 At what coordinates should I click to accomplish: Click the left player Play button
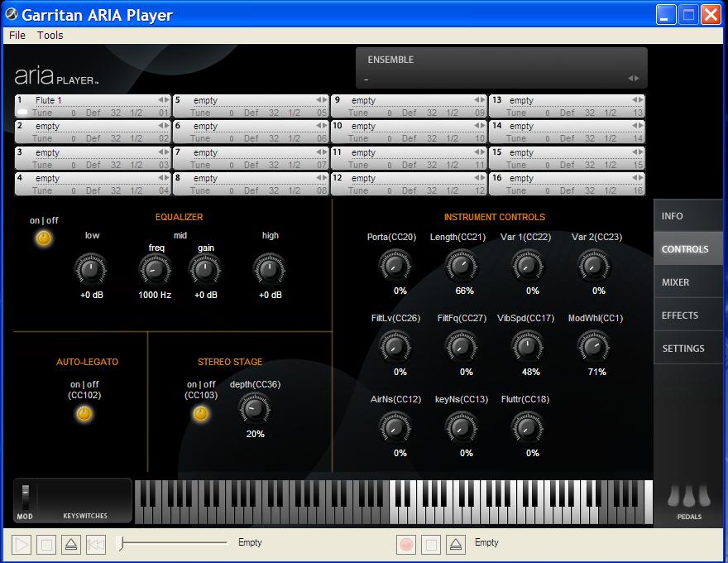[22, 545]
